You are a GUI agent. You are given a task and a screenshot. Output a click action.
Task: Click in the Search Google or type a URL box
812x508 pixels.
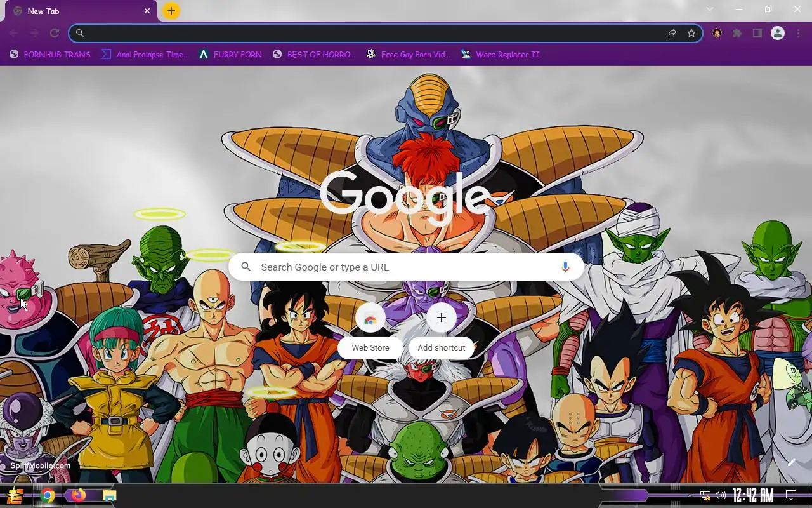point(406,267)
